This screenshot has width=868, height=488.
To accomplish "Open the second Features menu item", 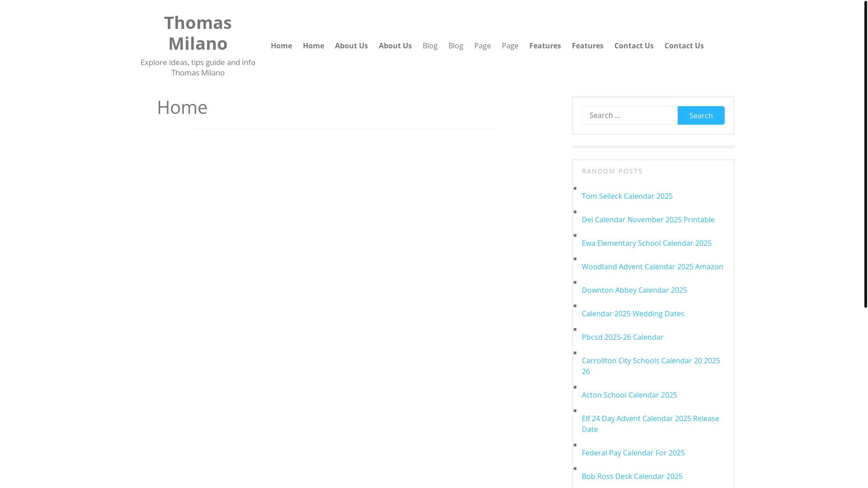I will point(587,46).
